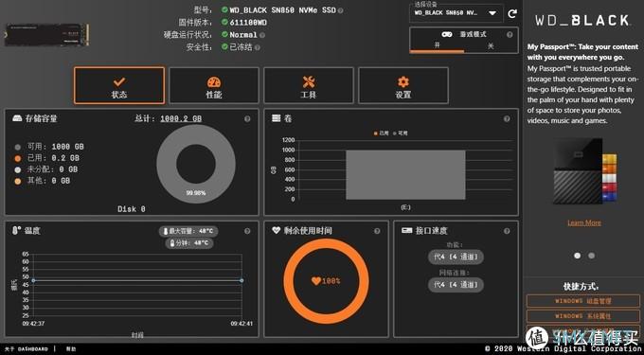This screenshot has width=644, height=355.
Task: Click the total capacity 1000.2 GB link
Action: [x=181, y=118]
